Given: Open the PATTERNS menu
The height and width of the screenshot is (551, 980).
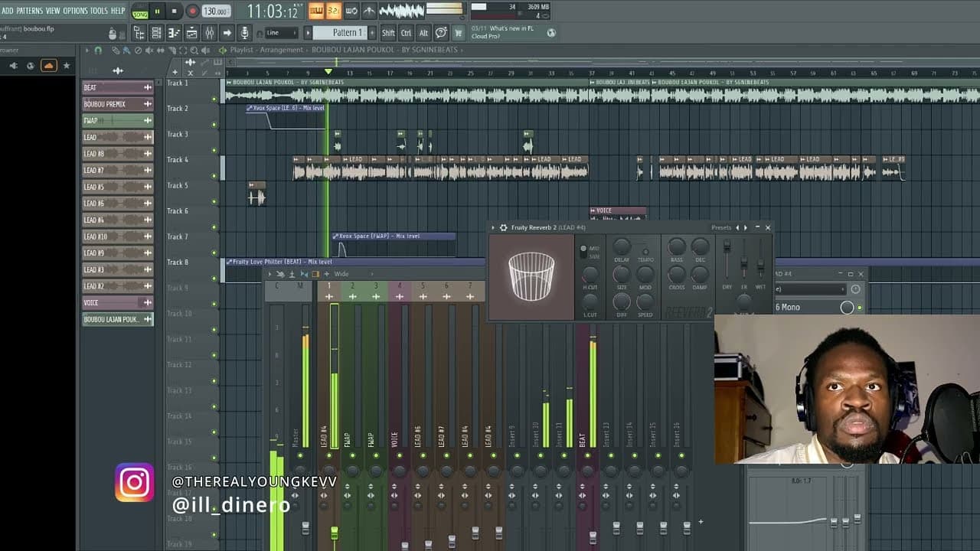Looking at the screenshot, I should tap(29, 11).
